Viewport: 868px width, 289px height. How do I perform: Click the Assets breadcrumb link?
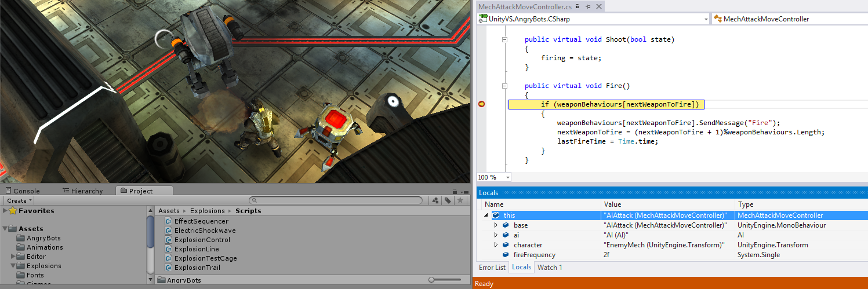point(169,211)
